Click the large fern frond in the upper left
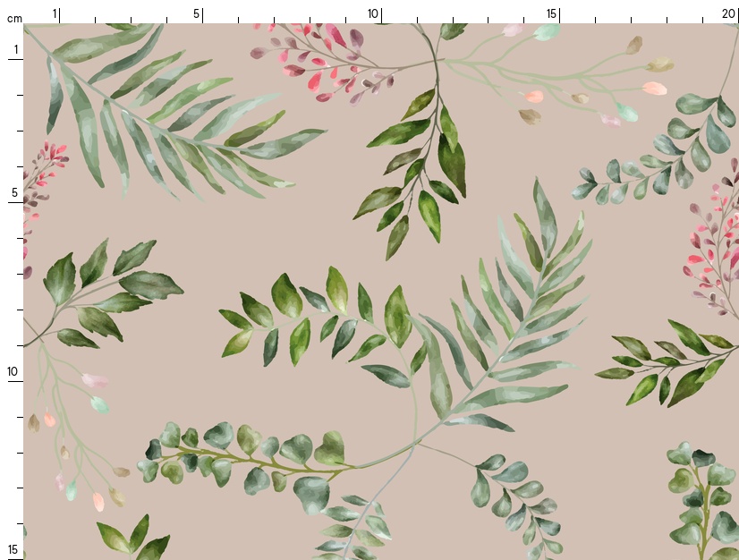The width and height of the screenshot is (739, 560). 170,116
